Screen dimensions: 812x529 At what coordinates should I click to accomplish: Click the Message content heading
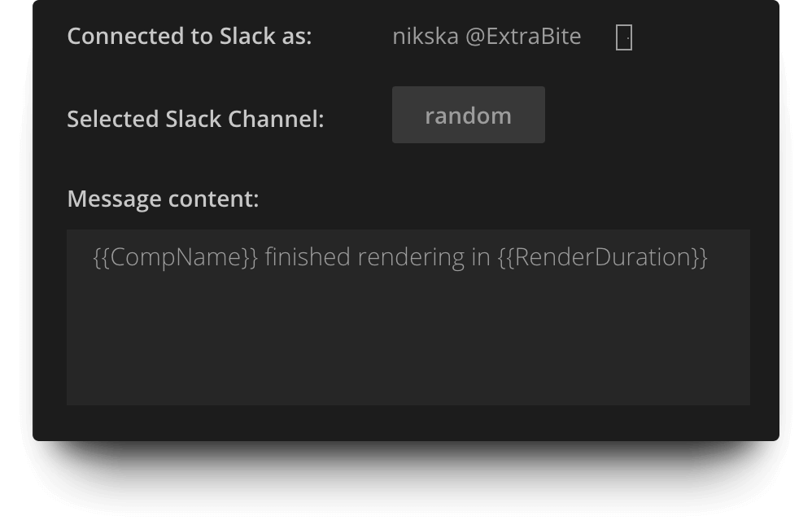click(x=163, y=198)
